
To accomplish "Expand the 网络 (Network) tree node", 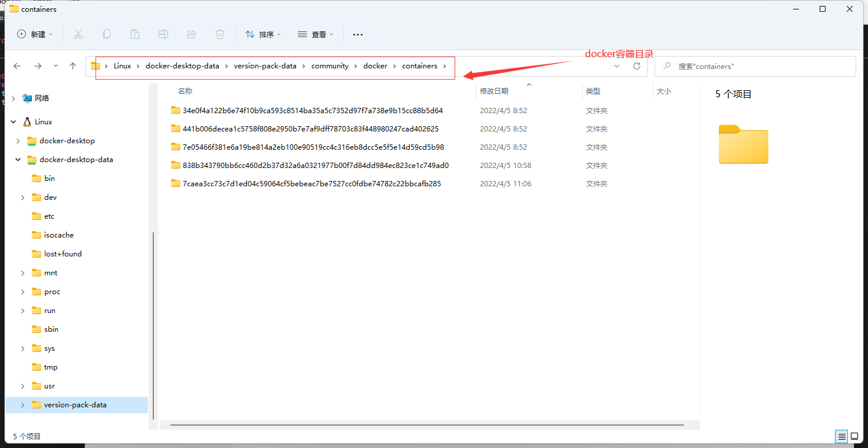I will pos(14,98).
